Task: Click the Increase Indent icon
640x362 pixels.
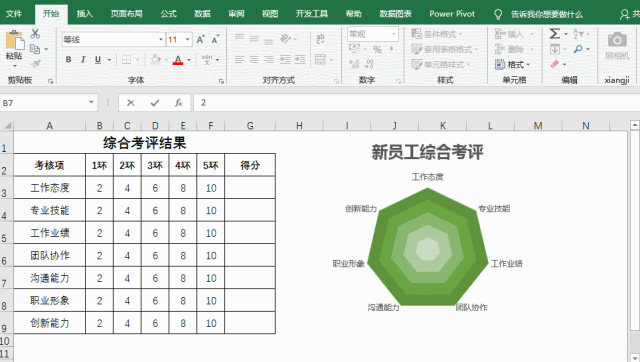Action: (300, 60)
